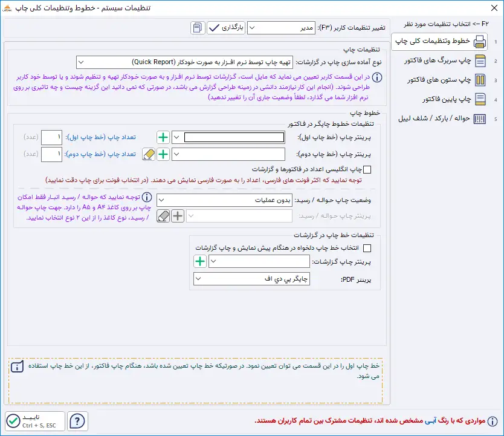Click the info icon in bottom-right corner
The height and width of the screenshot is (436, 504).
click(x=492, y=420)
